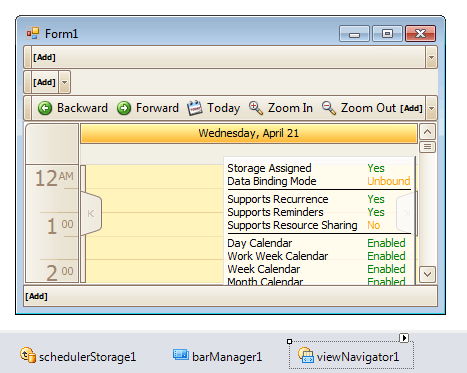Click [Add] on the top menu bar
467x373 pixels.
44,57
